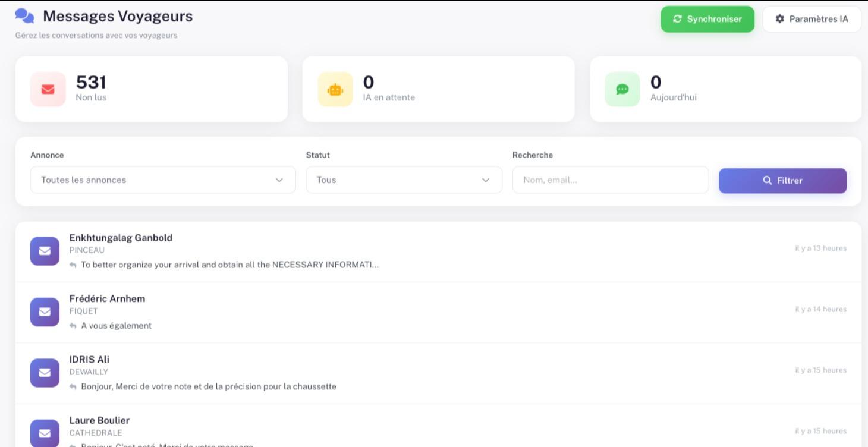Image resolution: width=868 pixels, height=447 pixels.
Task: Click reply arrow icon in Frédéric Arnhem's preview
Action: click(x=73, y=326)
